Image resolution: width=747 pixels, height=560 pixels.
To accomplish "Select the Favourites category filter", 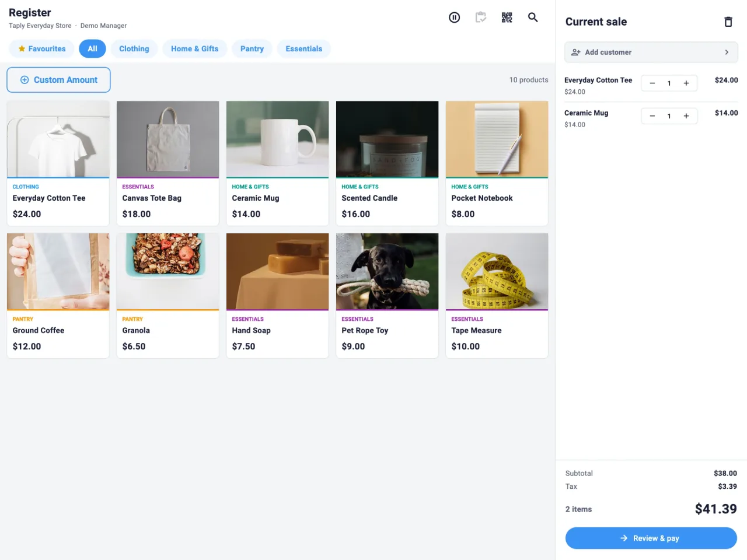I will pos(41,49).
